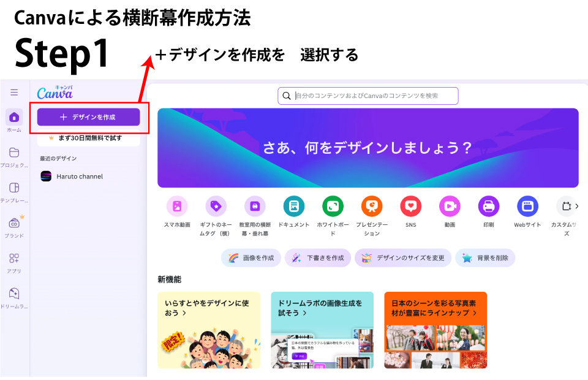Open Brand (ブランド) in sidebar
588x380 pixels.
(14, 227)
